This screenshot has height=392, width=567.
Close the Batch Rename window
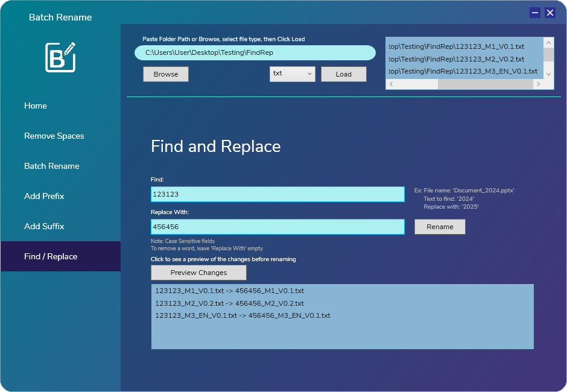(x=550, y=13)
